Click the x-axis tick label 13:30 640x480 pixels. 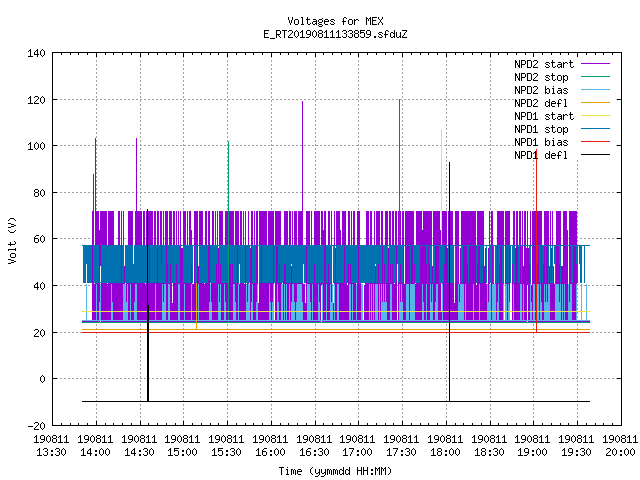pyautogui.click(x=51, y=452)
